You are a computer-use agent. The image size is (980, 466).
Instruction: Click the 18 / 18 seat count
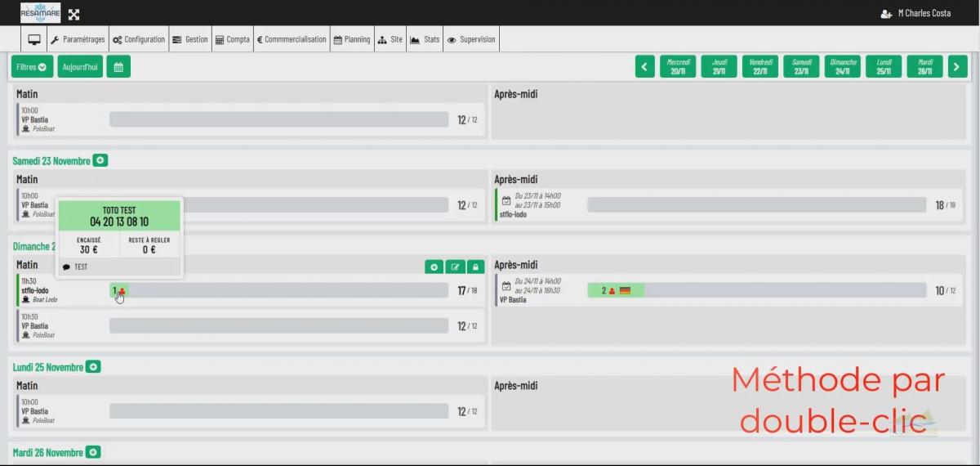coord(946,205)
